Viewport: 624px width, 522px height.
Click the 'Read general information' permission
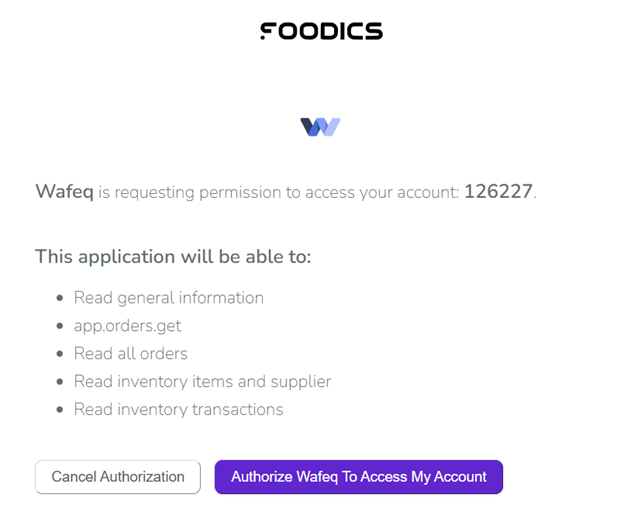click(x=169, y=298)
